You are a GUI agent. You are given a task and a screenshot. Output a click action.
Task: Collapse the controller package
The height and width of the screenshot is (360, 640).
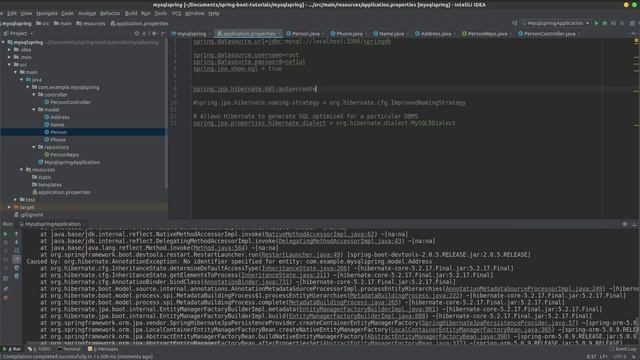(34, 95)
